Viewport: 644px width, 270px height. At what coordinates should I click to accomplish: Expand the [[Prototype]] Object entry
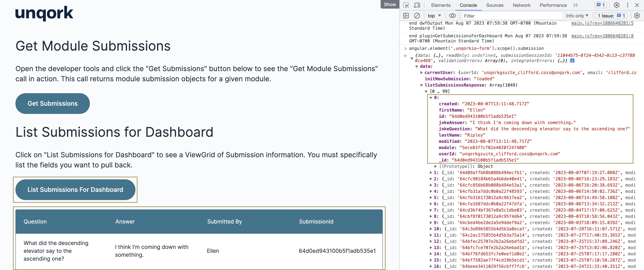(436, 166)
